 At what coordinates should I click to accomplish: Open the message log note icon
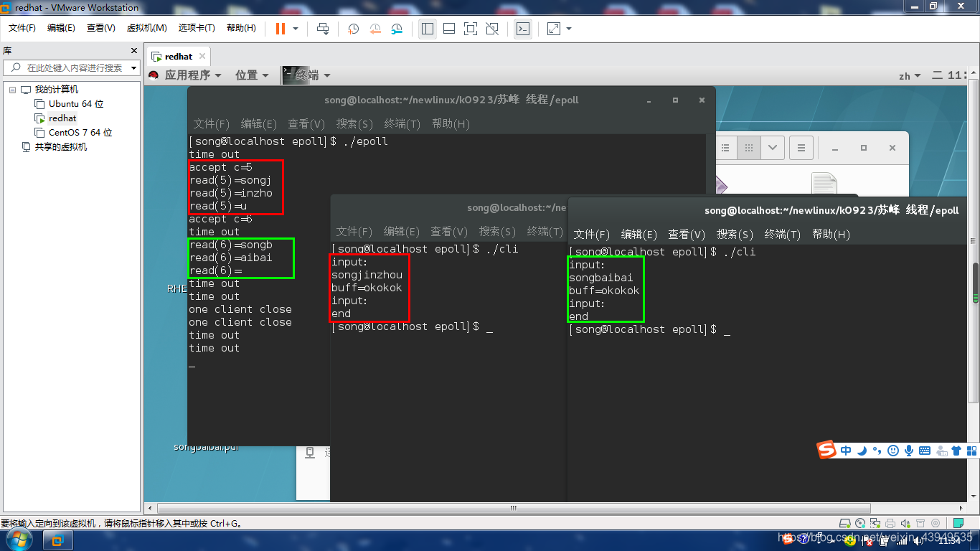pyautogui.click(x=958, y=524)
